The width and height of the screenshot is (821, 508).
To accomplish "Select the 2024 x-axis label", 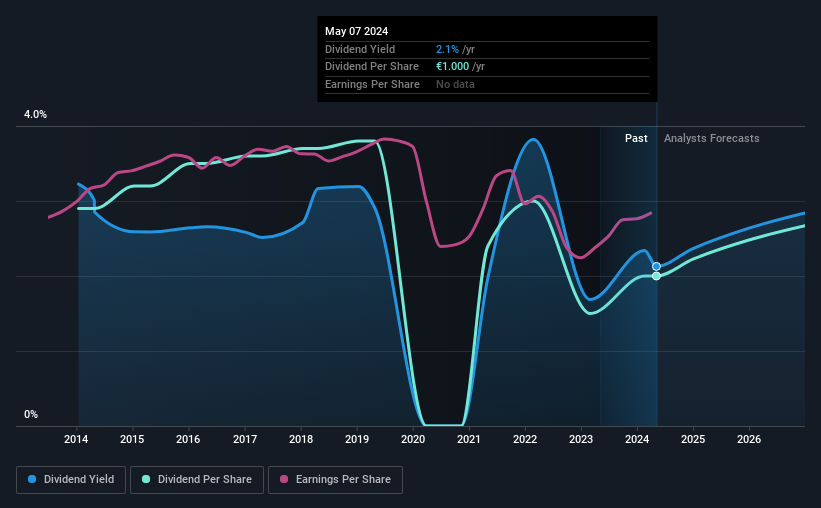I will pyautogui.click(x=637, y=439).
